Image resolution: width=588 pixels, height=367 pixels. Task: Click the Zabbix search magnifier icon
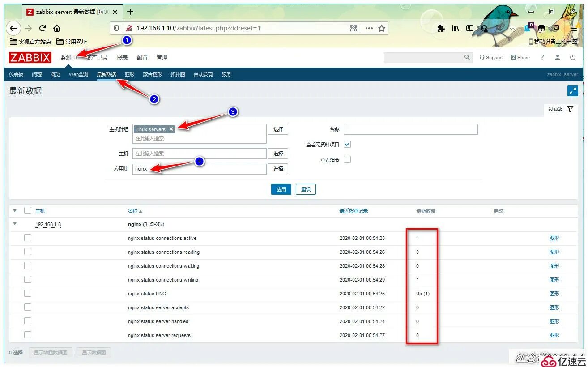467,57
